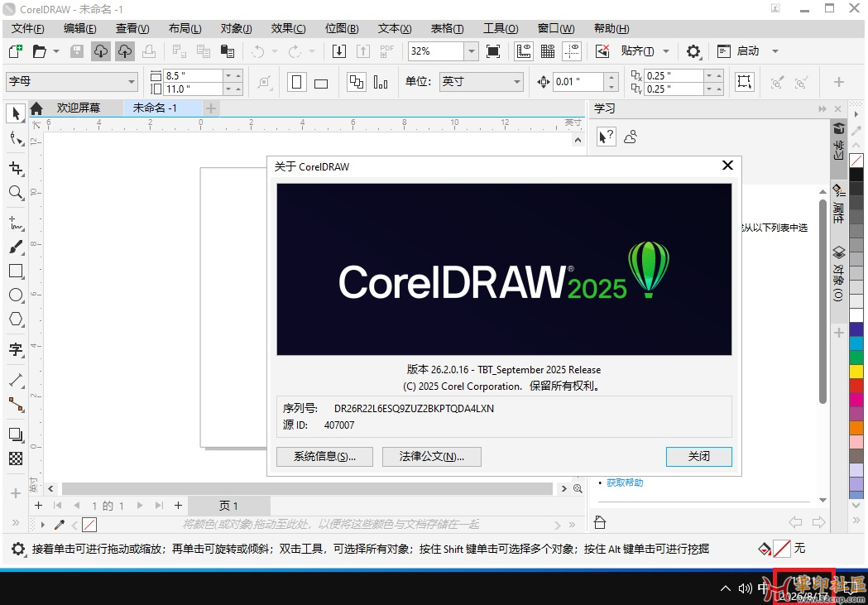Choose the Transparency checkerboard tool
868x605 pixels.
pyautogui.click(x=16, y=458)
